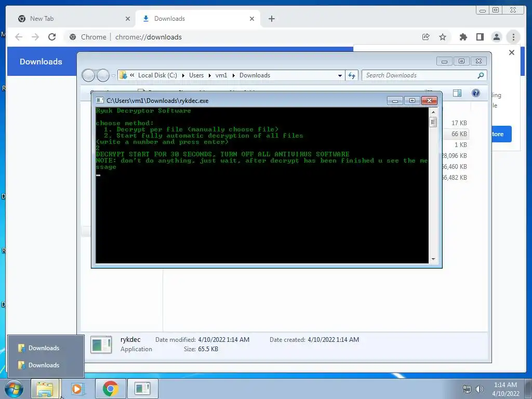Minimize the Explorer Downloads window
The height and width of the screenshot is (399, 532).
[444, 61]
